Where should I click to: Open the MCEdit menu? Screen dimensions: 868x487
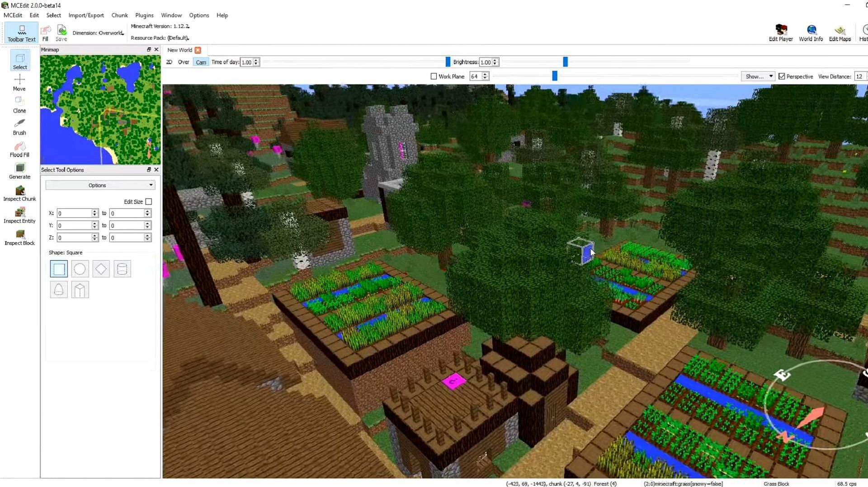click(x=13, y=15)
